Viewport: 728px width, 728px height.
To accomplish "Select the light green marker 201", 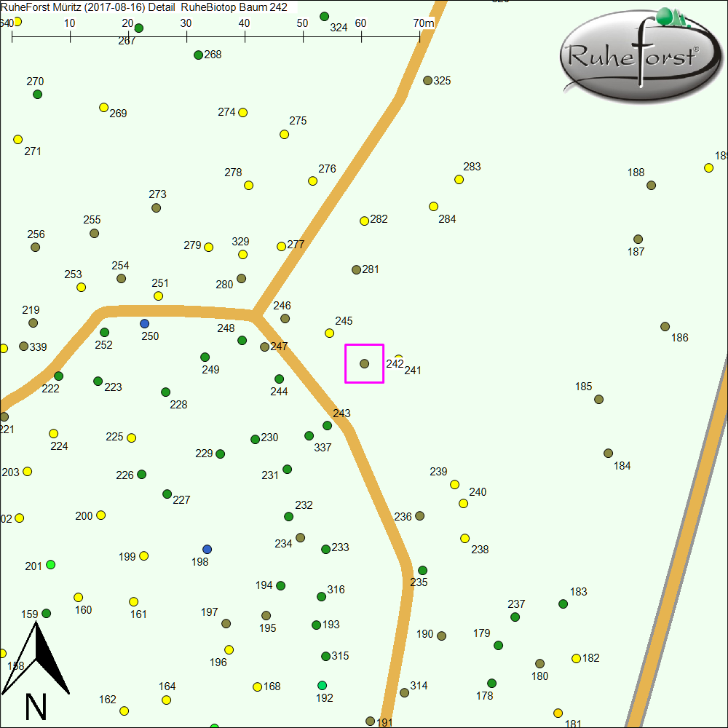I will 49,565.
